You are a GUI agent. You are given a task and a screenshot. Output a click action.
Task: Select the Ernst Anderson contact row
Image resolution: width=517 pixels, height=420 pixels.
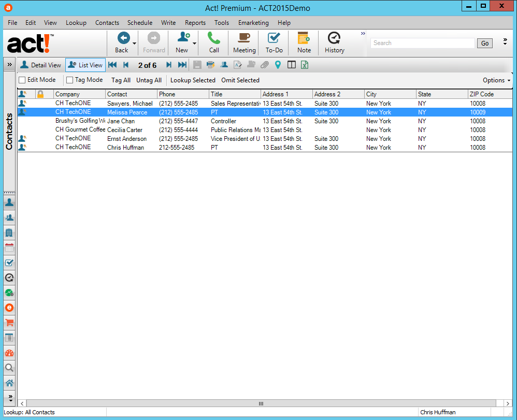(x=265, y=138)
